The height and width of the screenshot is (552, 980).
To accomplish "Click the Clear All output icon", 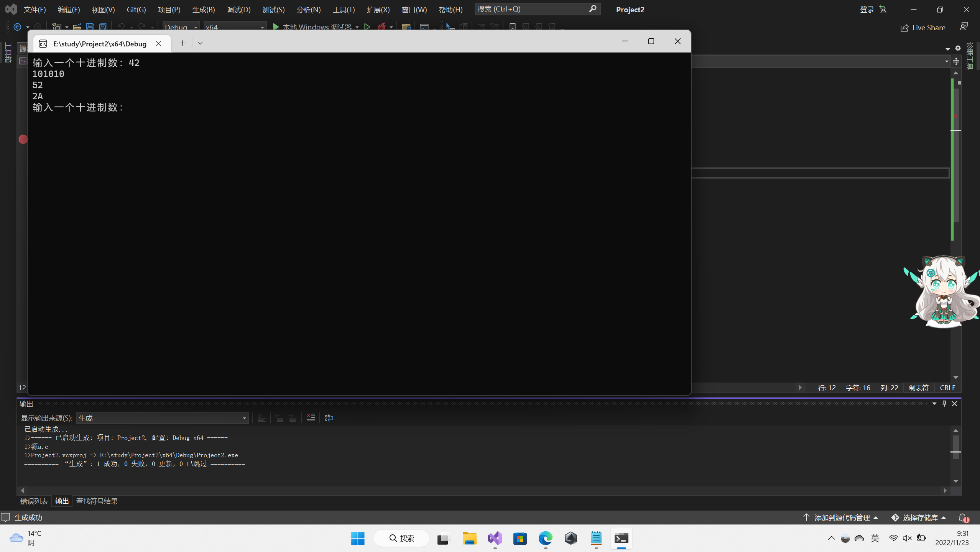I will pyautogui.click(x=311, y=418).
